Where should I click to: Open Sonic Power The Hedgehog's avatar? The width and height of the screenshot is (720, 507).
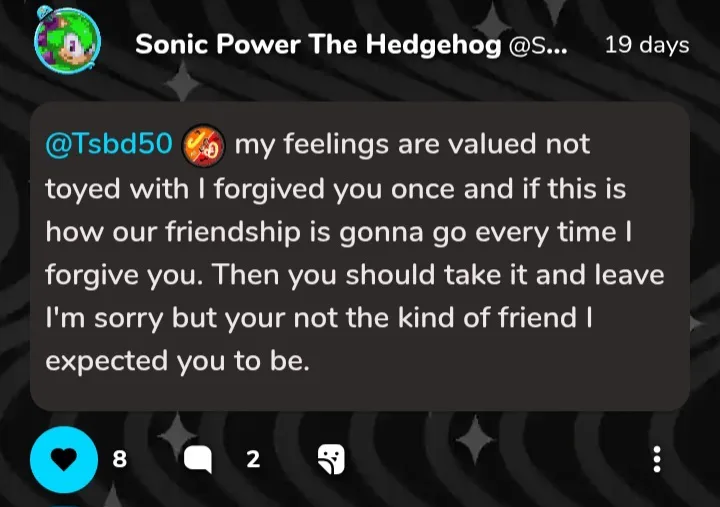[66, 42]
